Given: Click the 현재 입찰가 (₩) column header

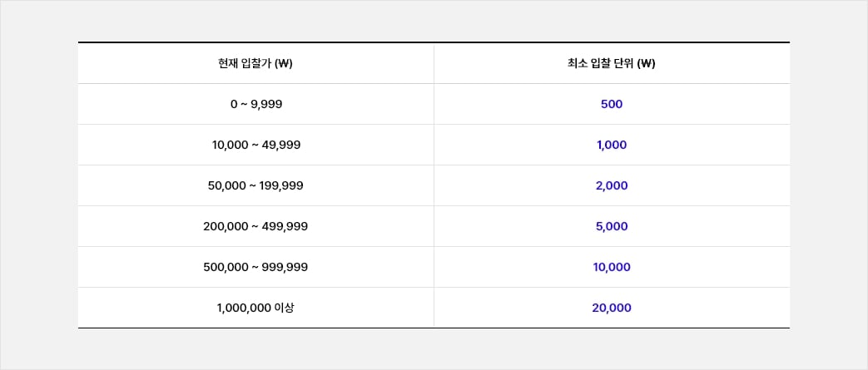Looking at the screenshot, I should coord(255,64).
